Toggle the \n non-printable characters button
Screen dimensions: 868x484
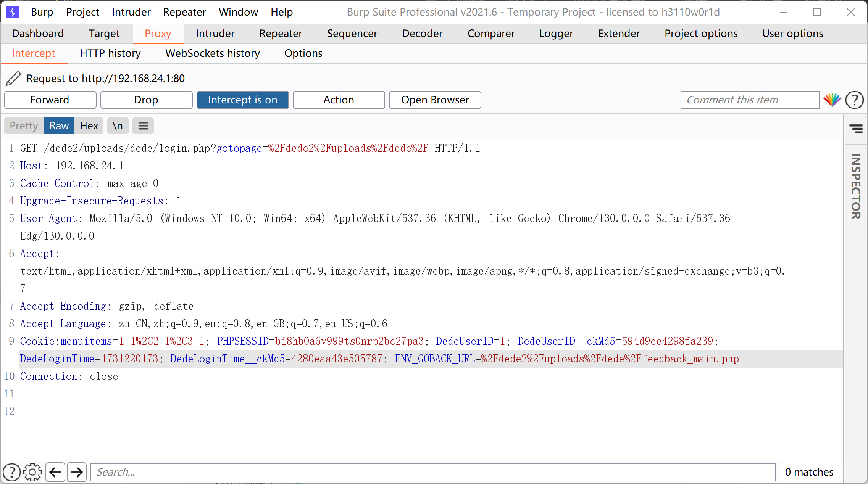point(118,126)
